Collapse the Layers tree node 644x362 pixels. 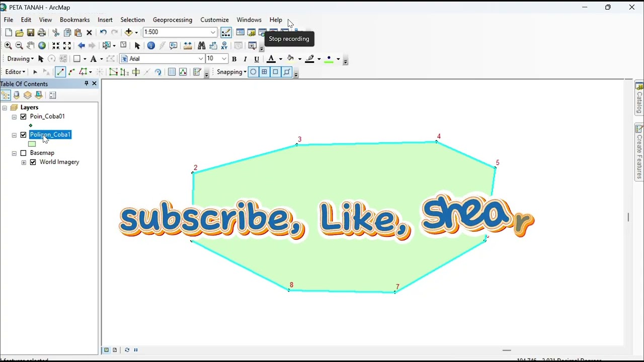pyautogui.click(x=5, y=108)
